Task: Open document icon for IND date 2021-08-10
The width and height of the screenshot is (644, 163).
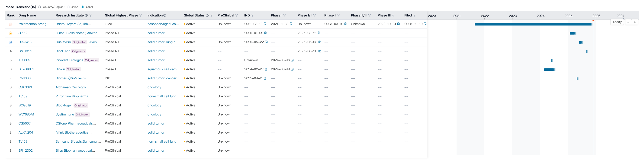Action: (x=265, y=24)
